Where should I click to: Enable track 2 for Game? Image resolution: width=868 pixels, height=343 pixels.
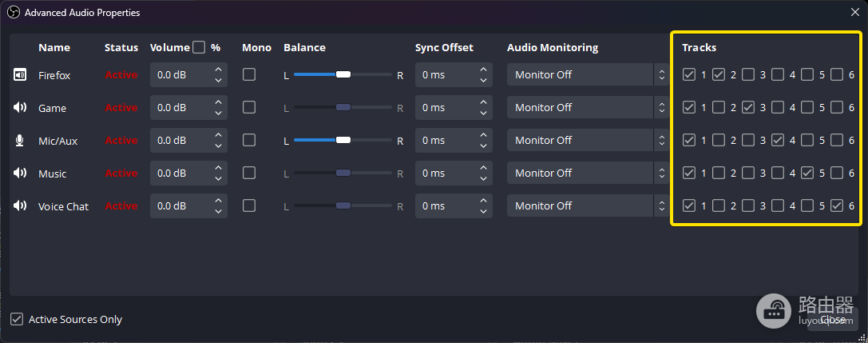coord(719,107)
